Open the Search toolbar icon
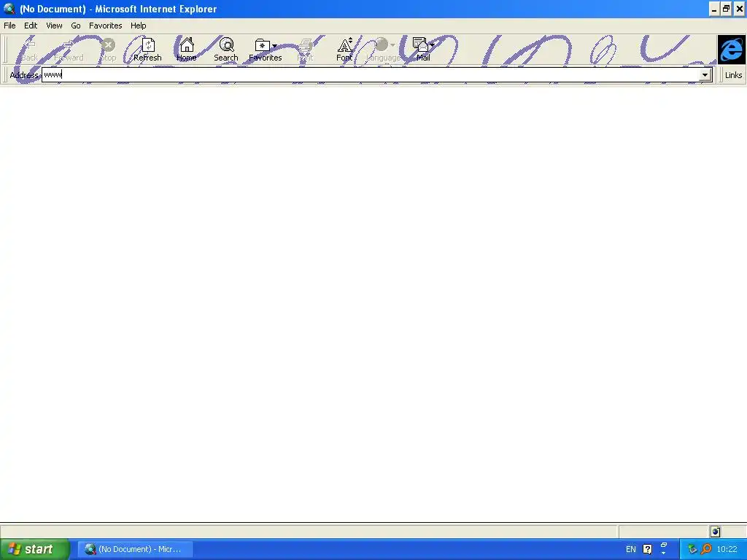The image size is (747, 560). [226, 44]
